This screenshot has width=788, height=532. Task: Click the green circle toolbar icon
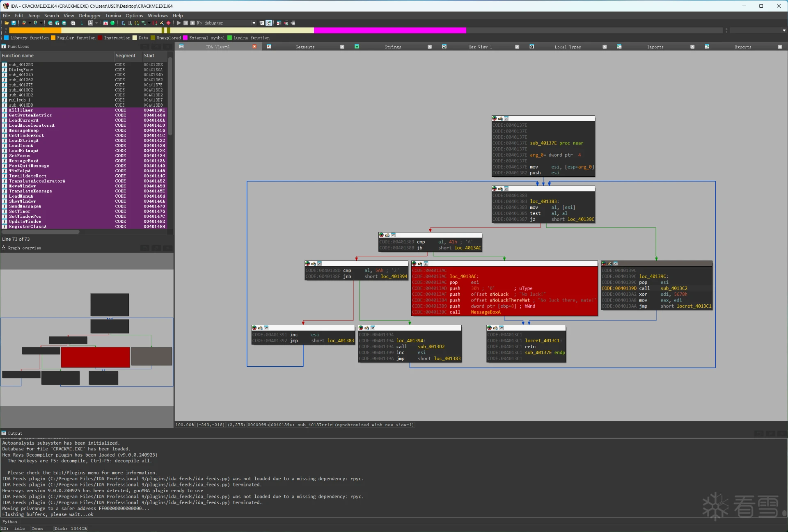pos(112,23)
